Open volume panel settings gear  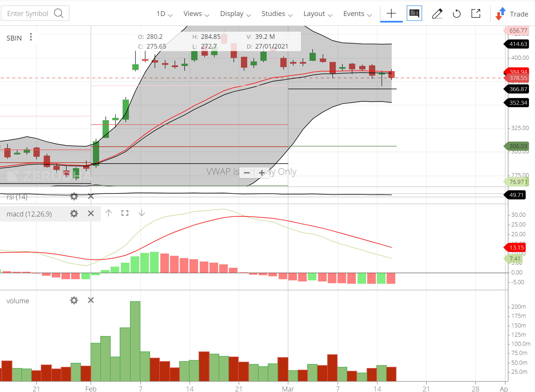(x=74, y=300)
